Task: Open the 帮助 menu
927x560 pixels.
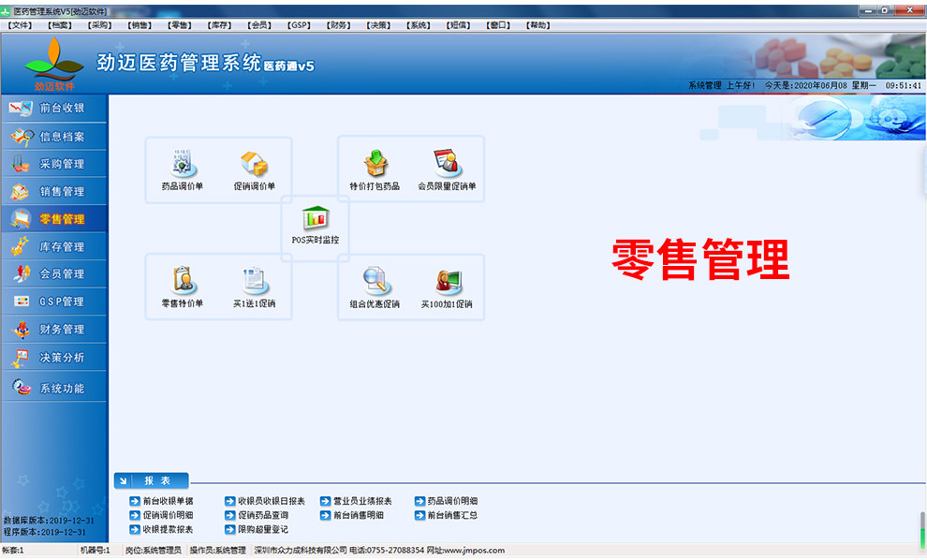Action: click(x=538, y=25)
